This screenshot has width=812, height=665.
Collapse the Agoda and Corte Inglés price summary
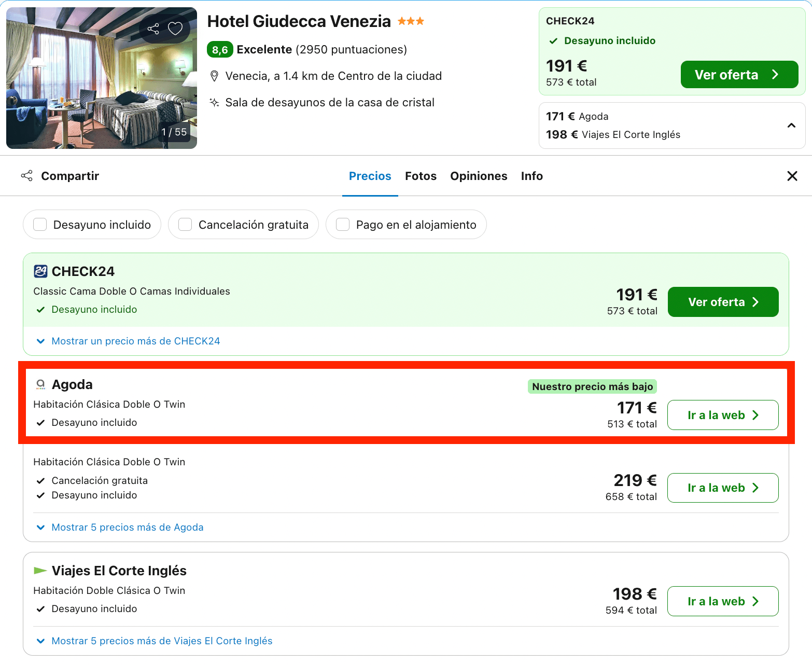click(x=791, y=126)
